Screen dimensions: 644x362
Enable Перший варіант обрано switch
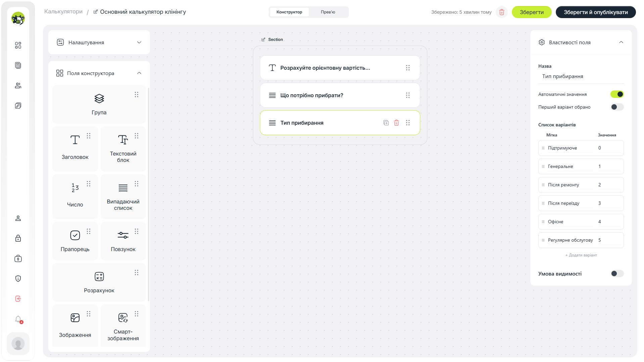pos(617,107)
